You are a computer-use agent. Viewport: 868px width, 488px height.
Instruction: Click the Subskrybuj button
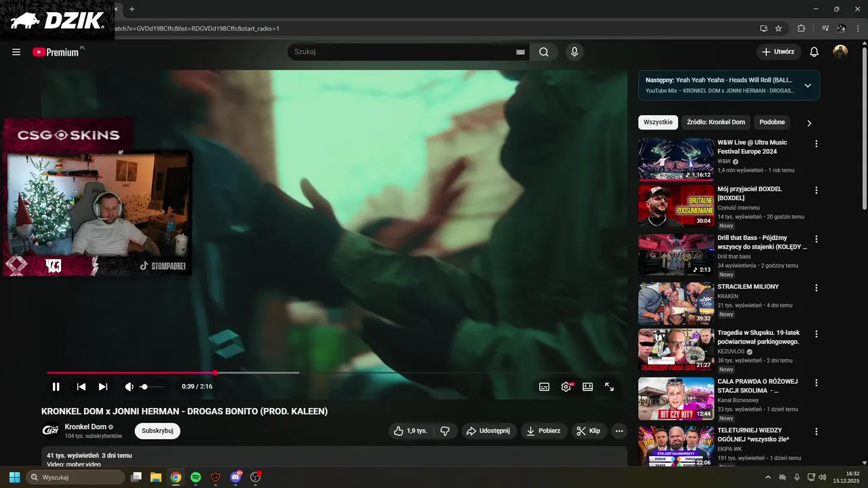[157, 431]
